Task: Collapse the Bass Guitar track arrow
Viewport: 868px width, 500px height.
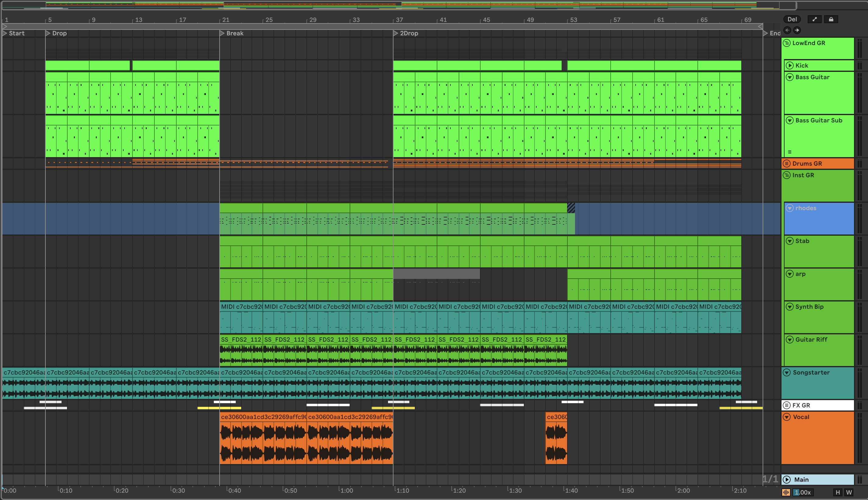Action: click(790, 77)
